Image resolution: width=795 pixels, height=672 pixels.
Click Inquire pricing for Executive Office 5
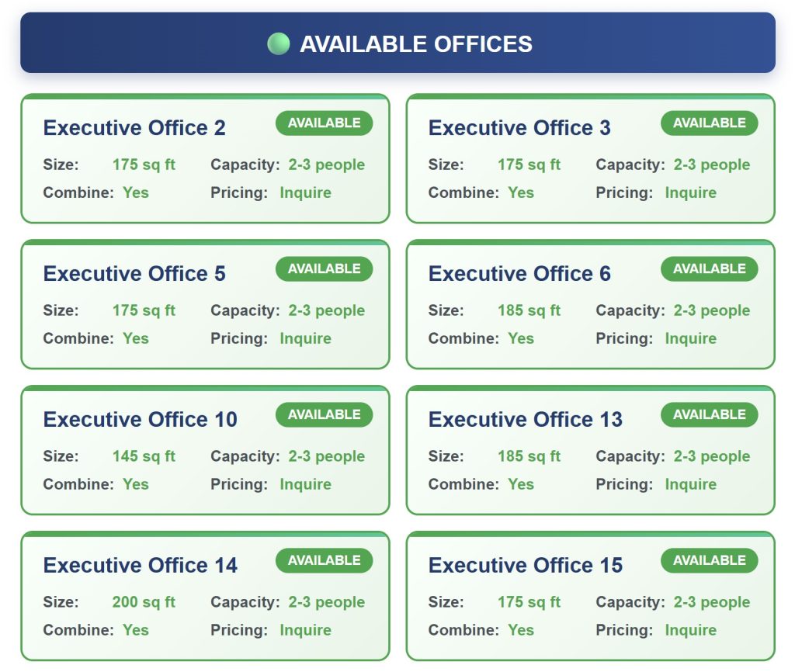(x=305, y=338)
